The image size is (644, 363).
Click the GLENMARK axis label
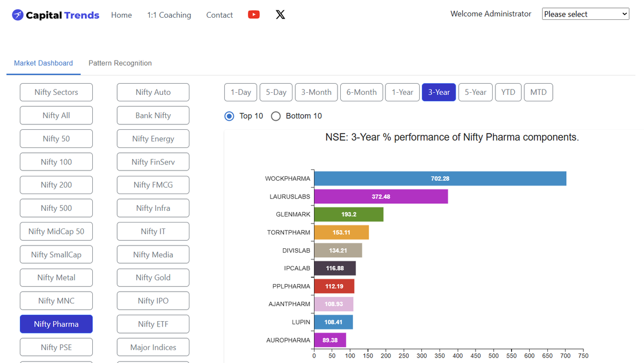[x=293, y=214]
